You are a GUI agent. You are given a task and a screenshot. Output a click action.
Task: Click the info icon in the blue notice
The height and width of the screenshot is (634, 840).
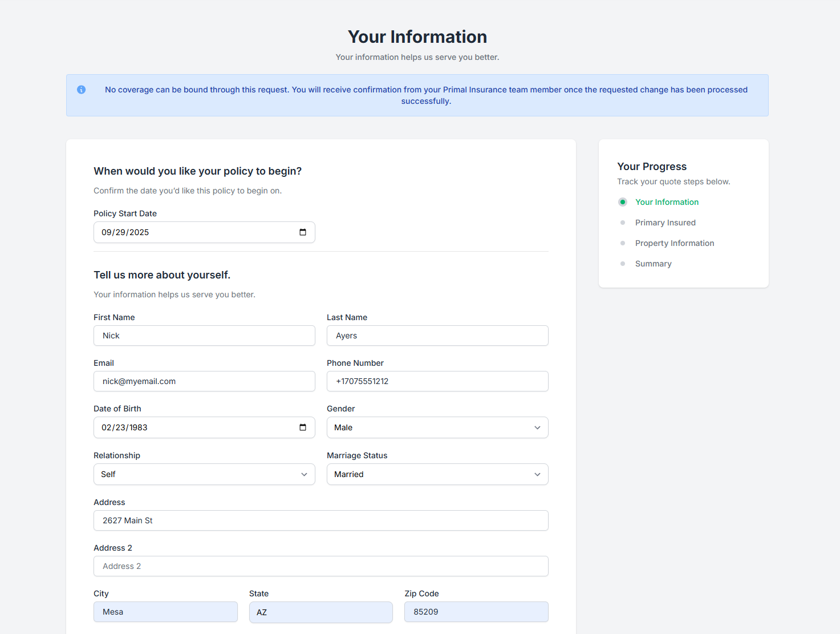point(82,90)
